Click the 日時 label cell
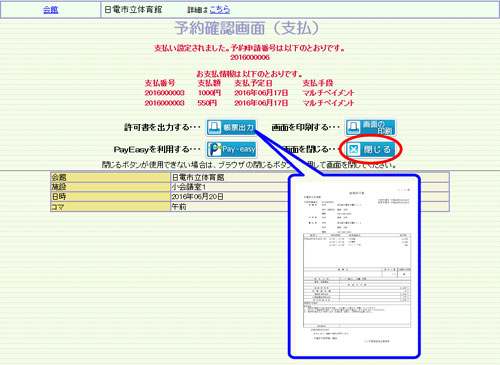Image resolution: width=500 pixels, height=365 pixels. pyautogui.click(x=110, y=197)
